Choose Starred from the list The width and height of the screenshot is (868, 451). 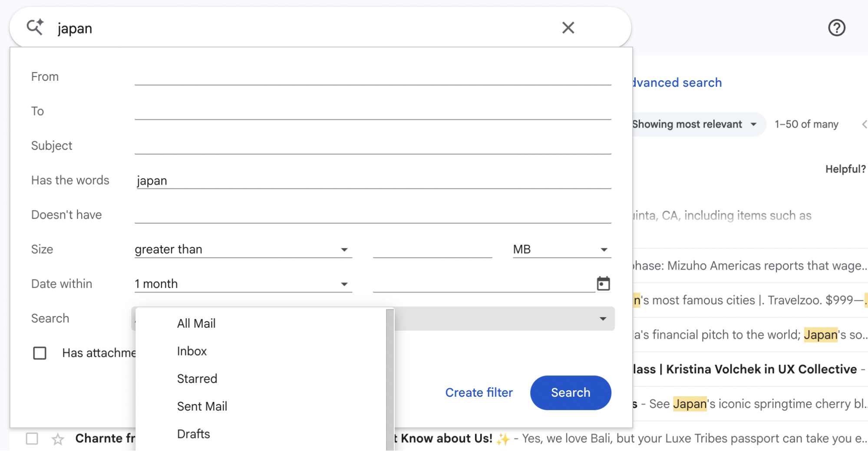197,379
